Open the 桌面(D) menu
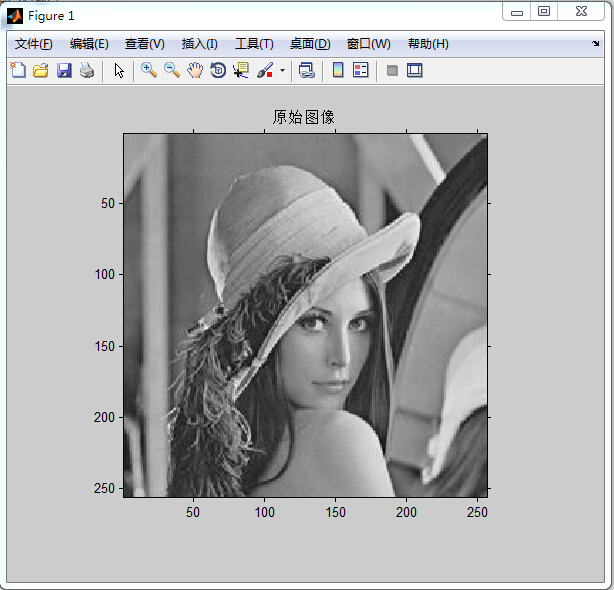 pyautogui.click(x=310, y=44)
